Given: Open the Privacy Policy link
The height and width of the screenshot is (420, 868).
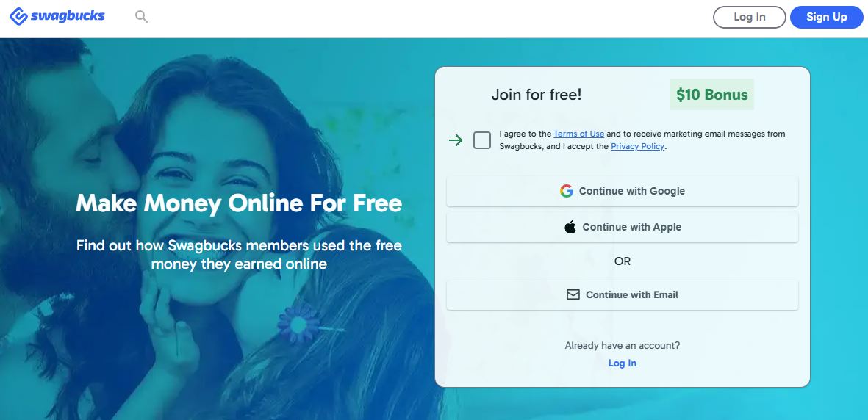Looking at the screenshot, I should pyautogui.click(x=637, y=146).
